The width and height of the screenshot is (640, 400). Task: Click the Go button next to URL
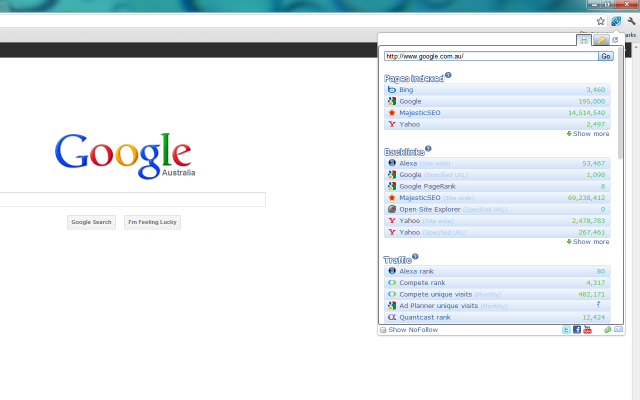point(606,56)
